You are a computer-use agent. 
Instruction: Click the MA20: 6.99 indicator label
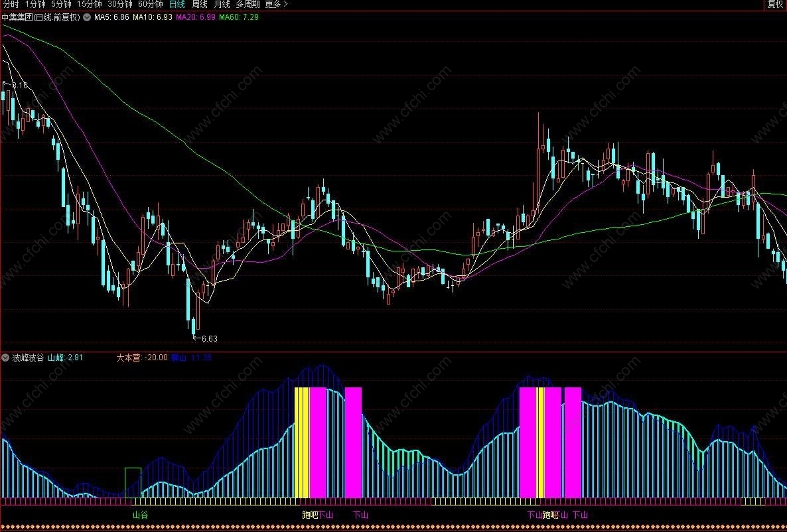(x=195, y=17)
